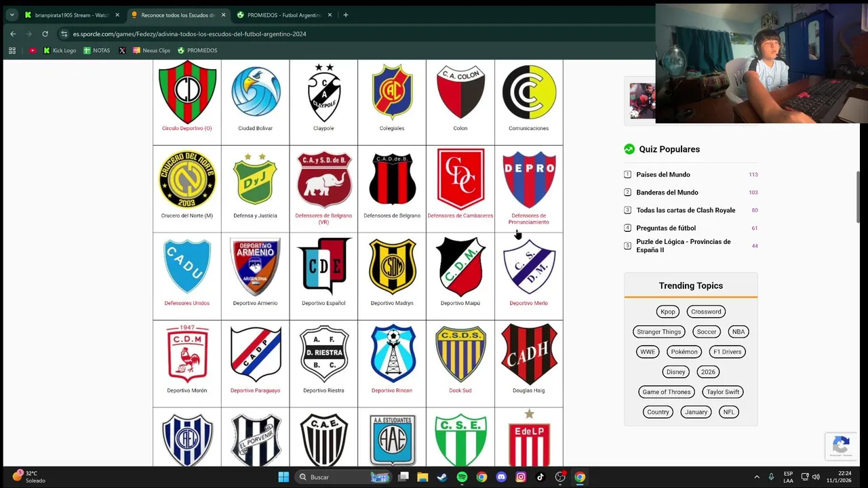The width and height of the screenshot is (868, 488).
Task: Open Steam from the taskbar
Action: pyautogui.click(x=442, y=477)
